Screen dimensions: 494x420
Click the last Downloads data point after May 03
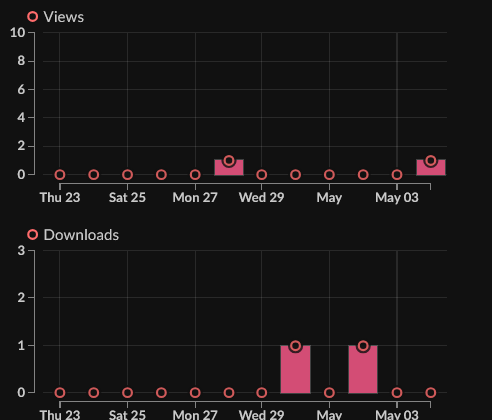click(x=432, y=393)
